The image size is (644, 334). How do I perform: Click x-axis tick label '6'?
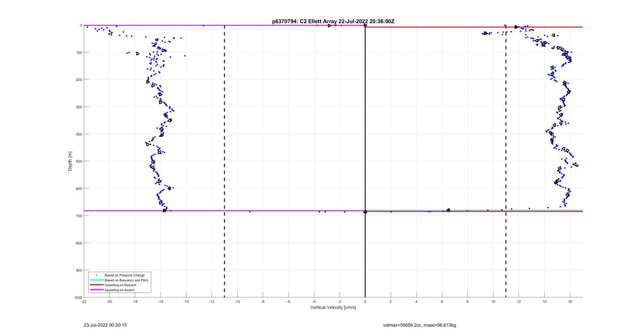[442, 301]
